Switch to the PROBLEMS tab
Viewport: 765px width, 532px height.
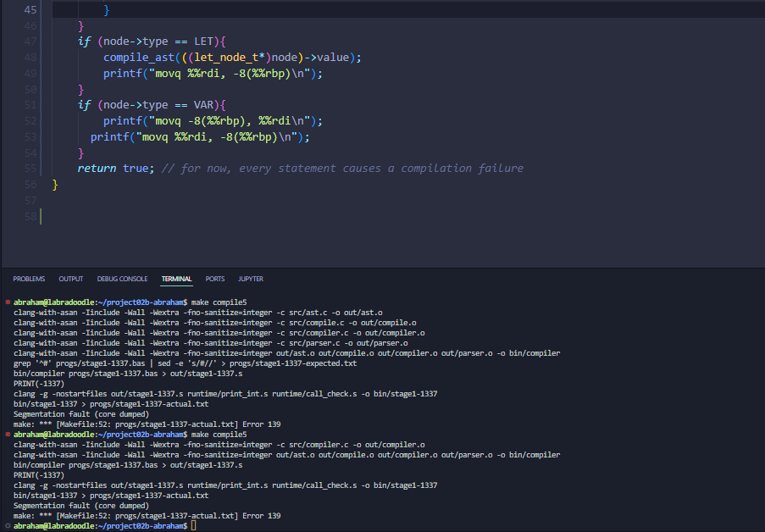click(29, 279)
